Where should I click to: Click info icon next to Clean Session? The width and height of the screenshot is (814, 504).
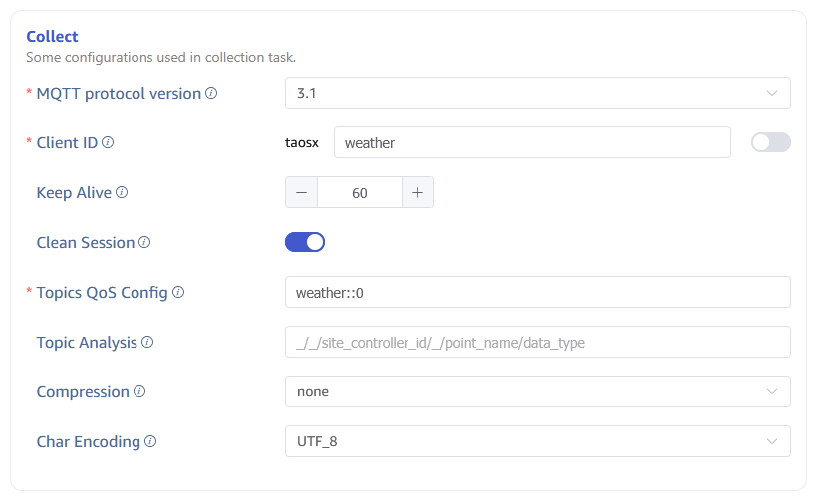tap(144, 242)
